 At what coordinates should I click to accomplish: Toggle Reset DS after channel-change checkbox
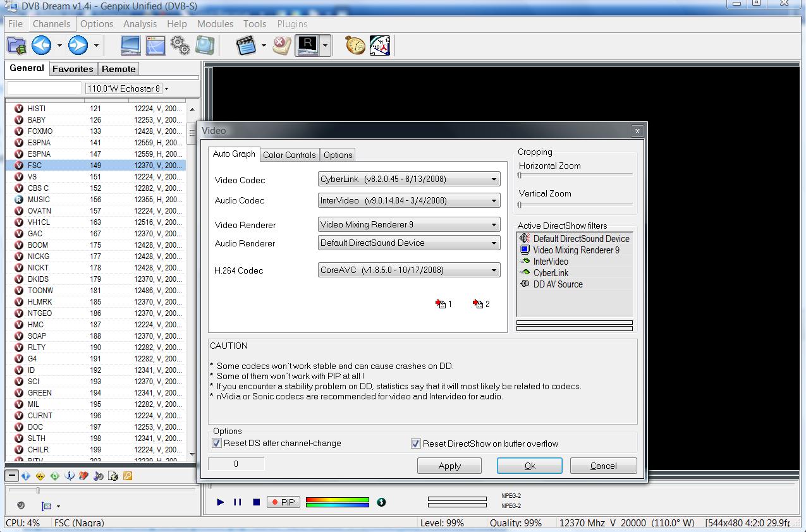pyautogui.click(x=217, y=444)
